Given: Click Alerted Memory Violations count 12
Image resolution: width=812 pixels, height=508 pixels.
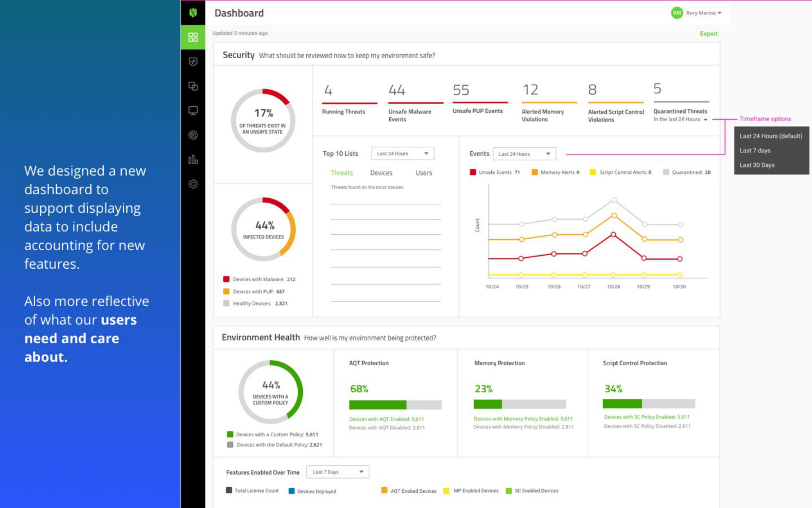Looking at the screenshot, I should pyautogui.click(x=531, y=90).
